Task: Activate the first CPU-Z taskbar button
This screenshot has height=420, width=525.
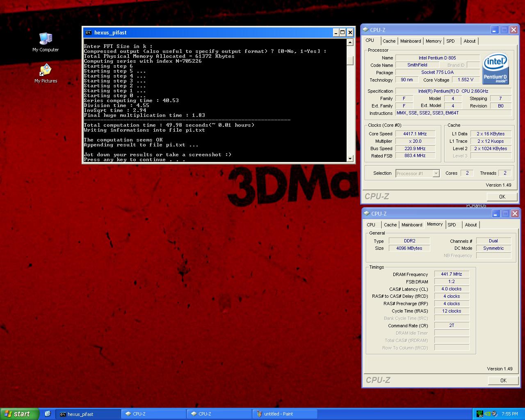Action: [153, 414]
